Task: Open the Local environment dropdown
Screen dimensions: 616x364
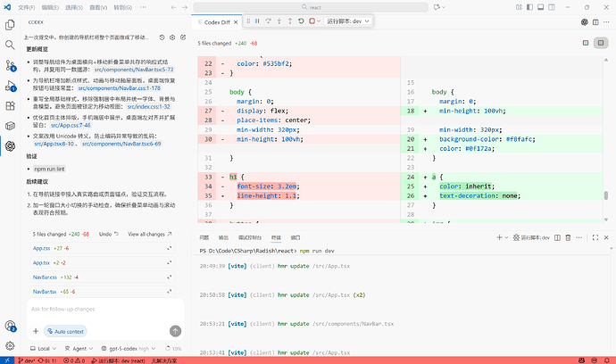Action: 46,348
